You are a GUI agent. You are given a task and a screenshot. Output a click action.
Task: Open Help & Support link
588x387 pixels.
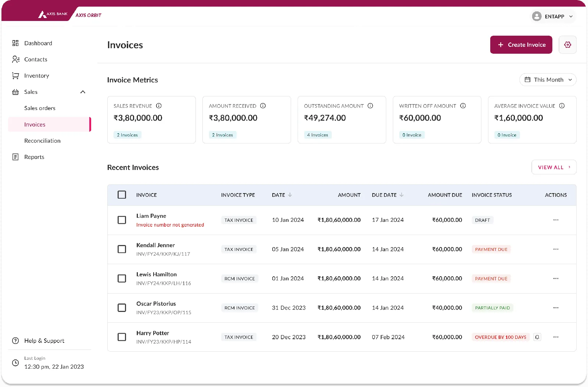tap(44, 341)
